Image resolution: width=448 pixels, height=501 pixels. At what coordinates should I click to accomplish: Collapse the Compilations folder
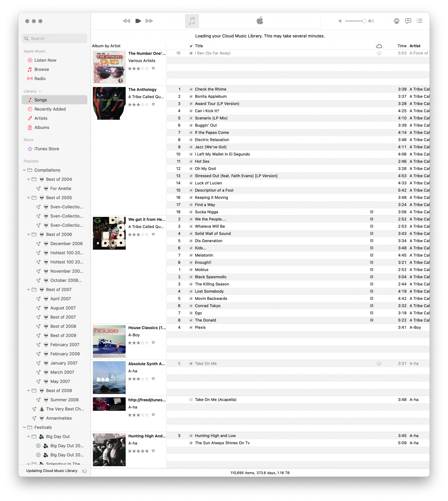[24, 170]
